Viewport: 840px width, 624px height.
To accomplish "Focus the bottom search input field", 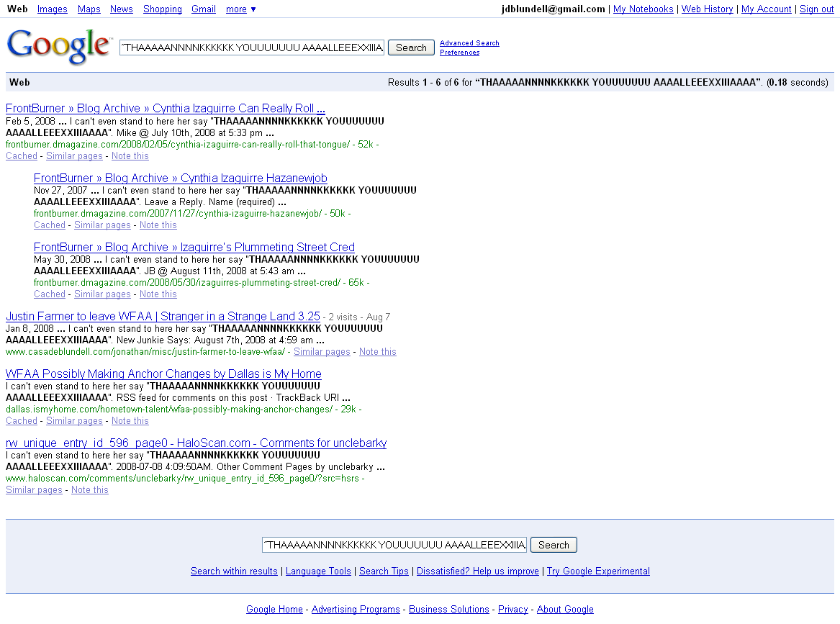I will [394, 545].
